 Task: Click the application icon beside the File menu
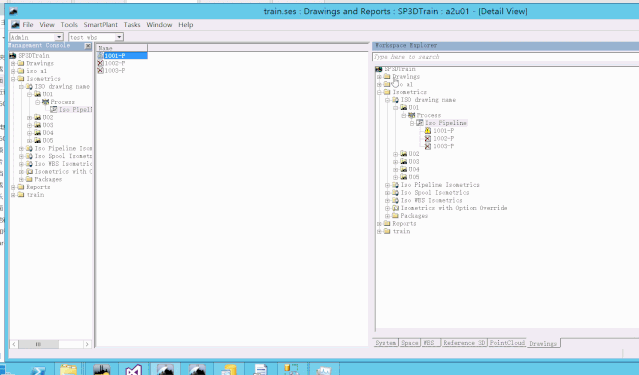tap(15, 25)
